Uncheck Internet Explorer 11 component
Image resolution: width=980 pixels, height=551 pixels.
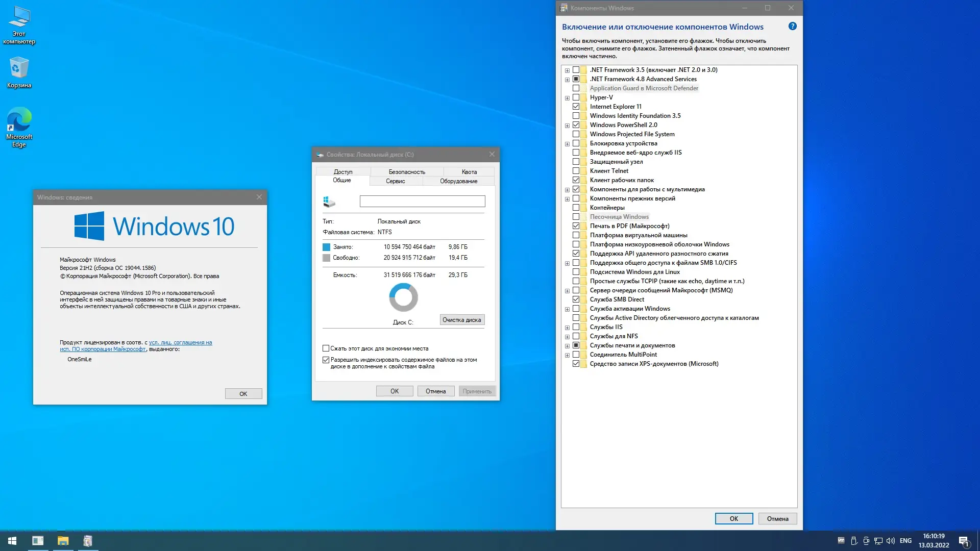576,107
